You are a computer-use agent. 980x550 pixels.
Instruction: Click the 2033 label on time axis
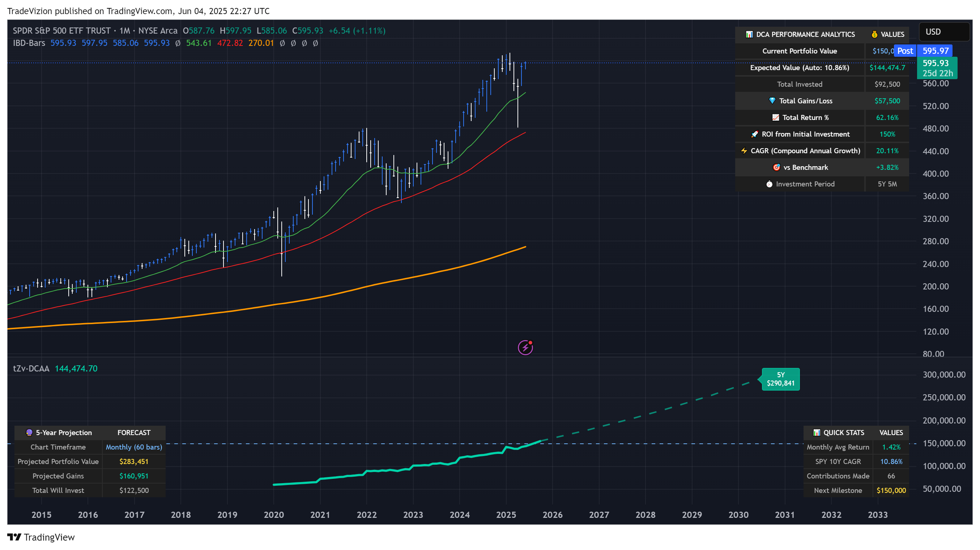(x=878, y=515)
